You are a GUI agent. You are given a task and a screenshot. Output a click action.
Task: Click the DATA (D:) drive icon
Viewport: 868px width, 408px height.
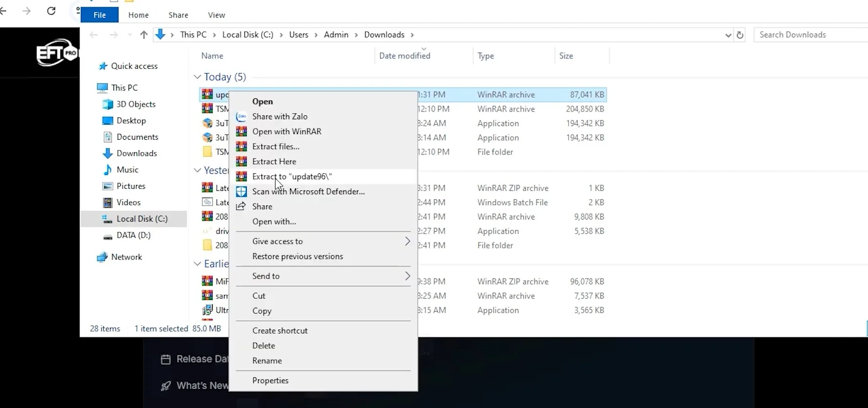(x=108, y=236)
